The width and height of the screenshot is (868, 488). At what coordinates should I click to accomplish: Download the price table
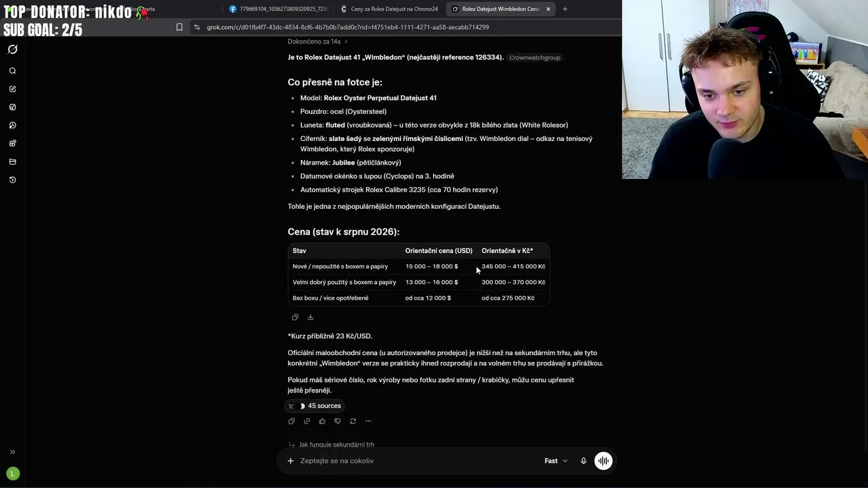[x=311, y=317]
